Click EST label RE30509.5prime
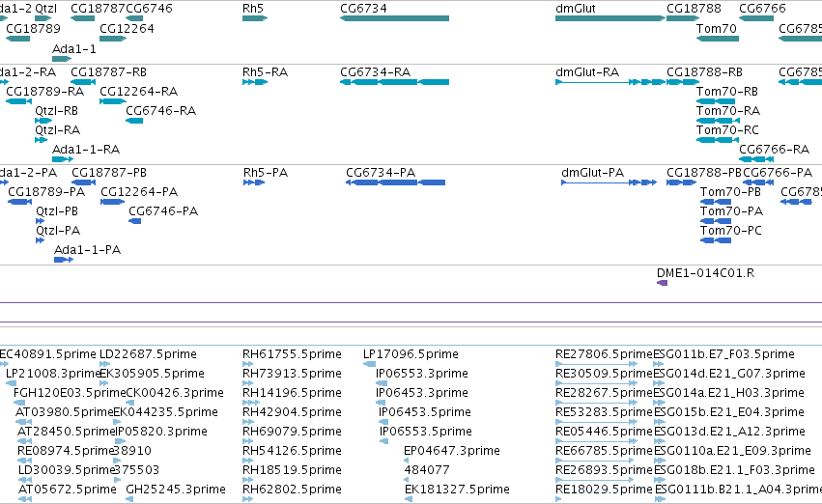 pyautogui.click(x=604, y=374)
